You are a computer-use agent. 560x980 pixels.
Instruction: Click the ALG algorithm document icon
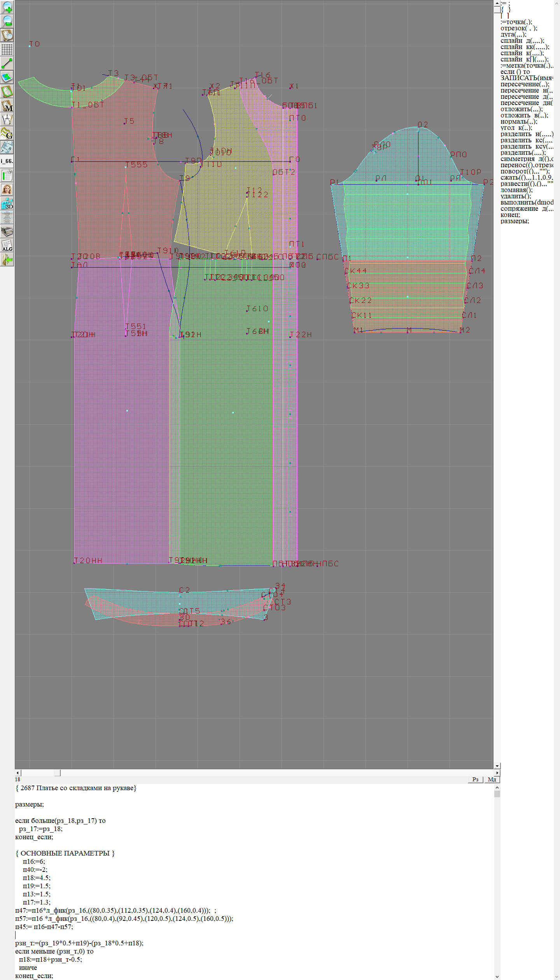(7, 245)
